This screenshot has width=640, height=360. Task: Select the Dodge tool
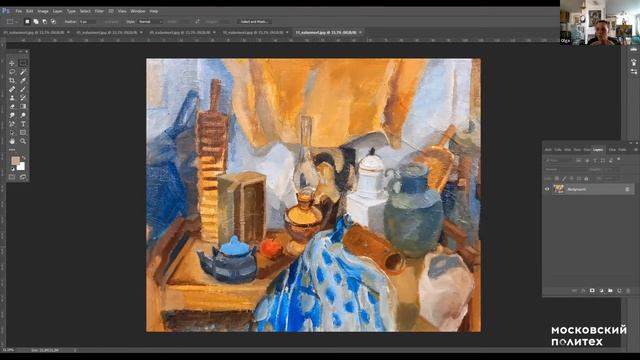[23, 115]
